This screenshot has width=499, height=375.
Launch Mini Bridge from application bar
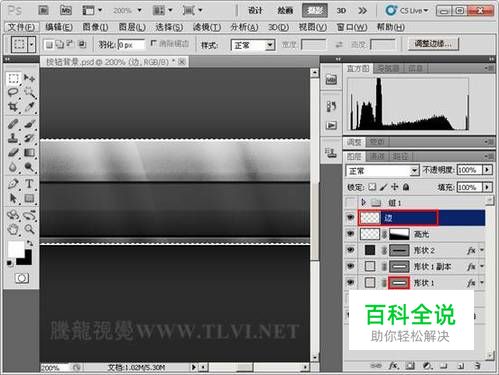(x=66, y=10)
